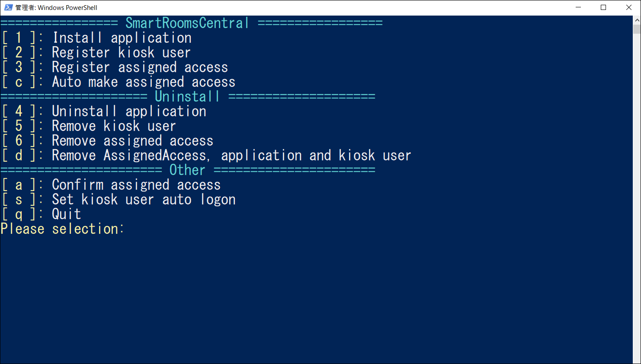Viewport: 641px width, 364px height.
Task: Click the 'Confirm assigned access' line
Action: coord(136,185)
